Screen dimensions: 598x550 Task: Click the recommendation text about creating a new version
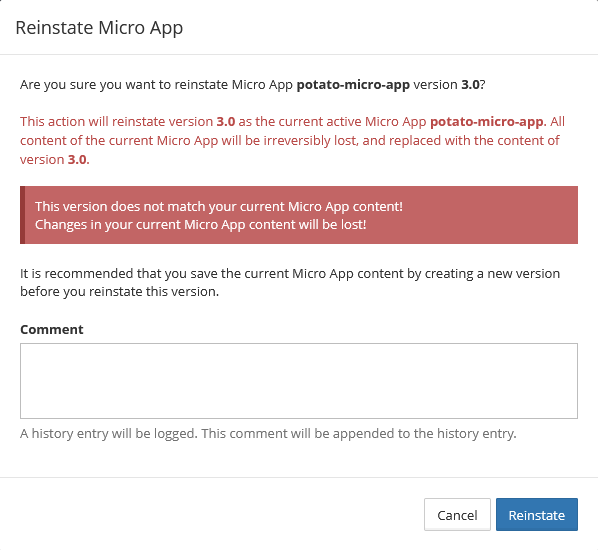290,274
